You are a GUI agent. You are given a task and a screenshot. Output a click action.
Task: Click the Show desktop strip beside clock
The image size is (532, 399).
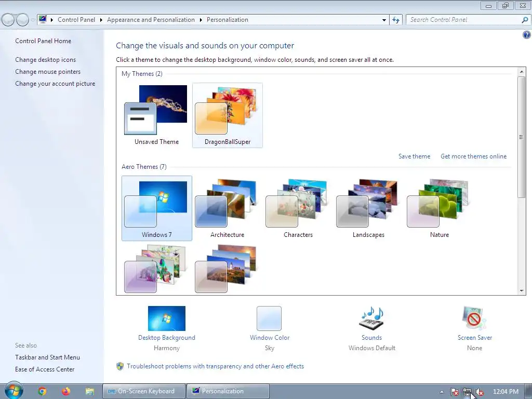[x=528, y=391]
